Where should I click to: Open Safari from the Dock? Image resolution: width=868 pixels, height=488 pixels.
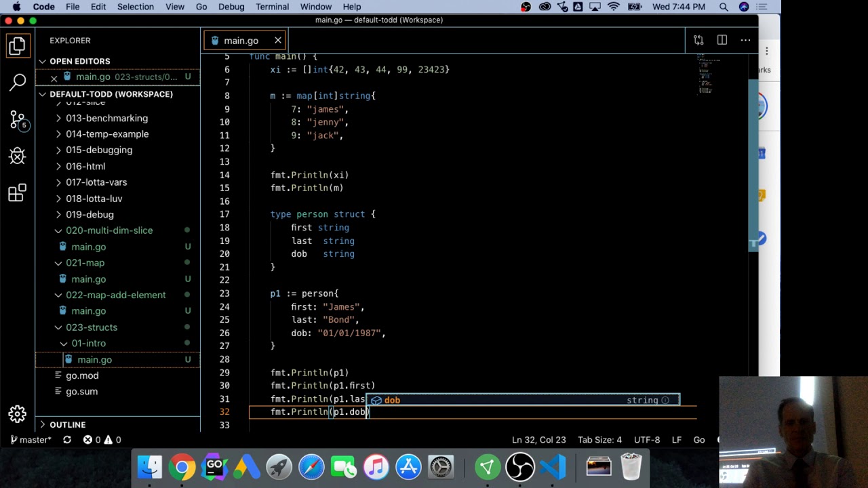[x=311, y=467]
